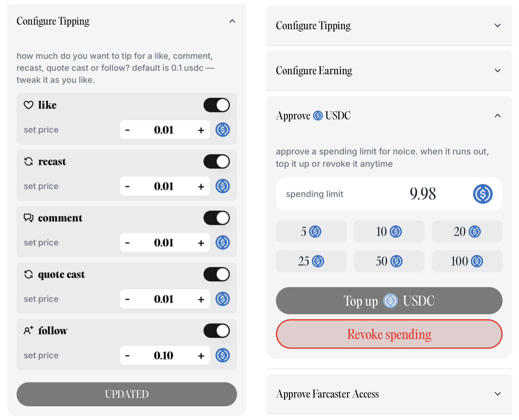
Task: Click the Top up USDC button
Action: click(389, 301)
